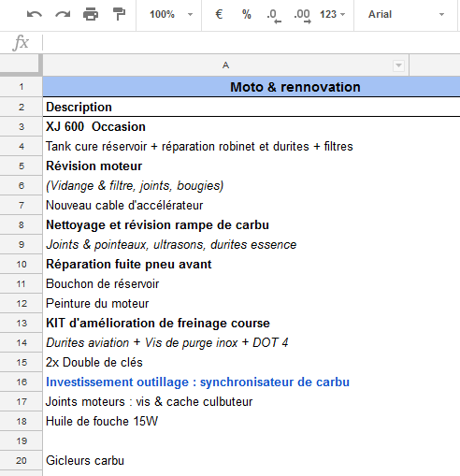The width and height of the screenshot is (460, 476).
Task: Select row 14 header
Action: click(x=21, y=342)
